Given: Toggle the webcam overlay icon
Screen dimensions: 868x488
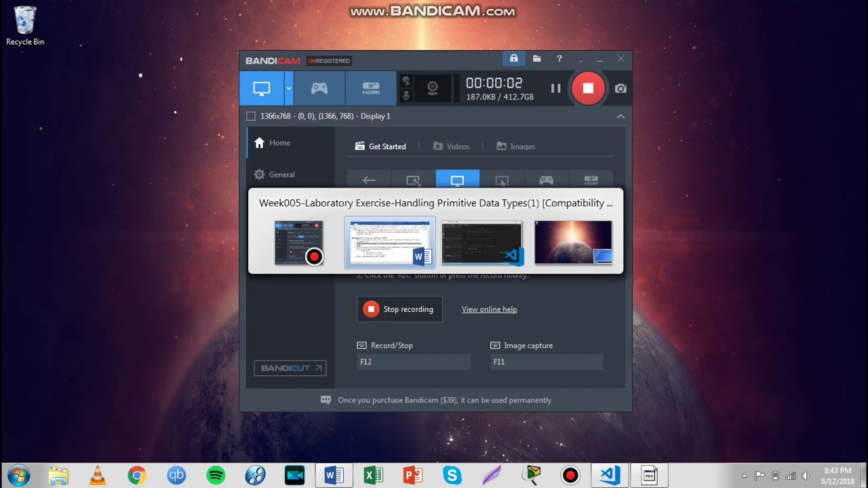Looking at the screenshot, I should (432, 88).
